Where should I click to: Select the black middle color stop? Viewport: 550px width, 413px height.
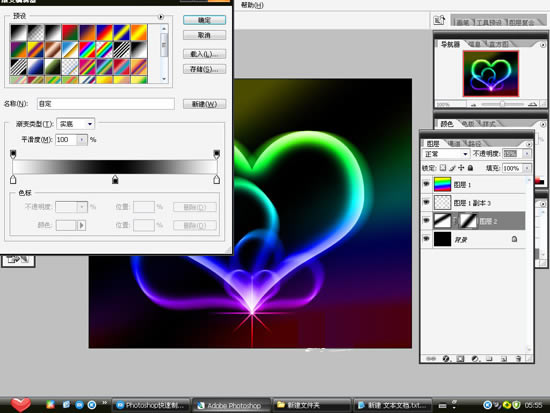[x=115, y=180]
